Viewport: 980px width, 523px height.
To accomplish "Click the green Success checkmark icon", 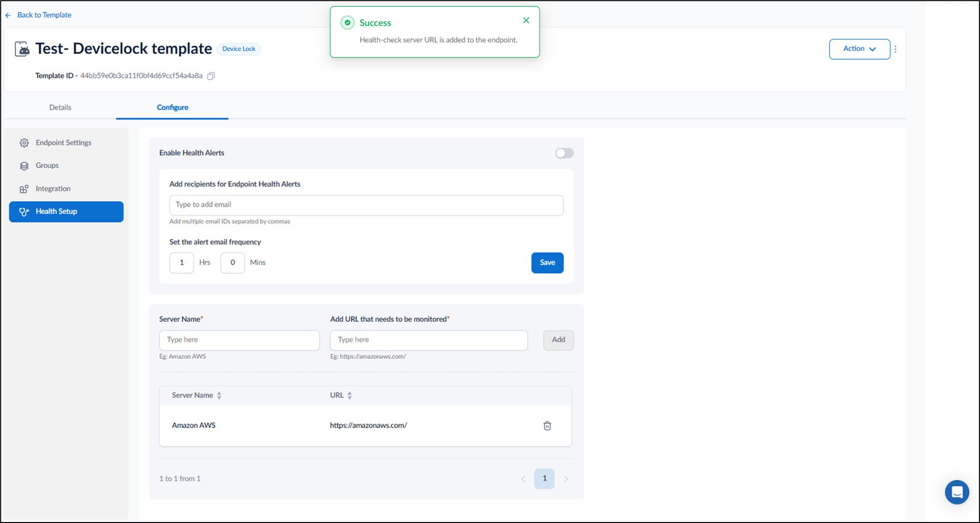I will point(347,23).
